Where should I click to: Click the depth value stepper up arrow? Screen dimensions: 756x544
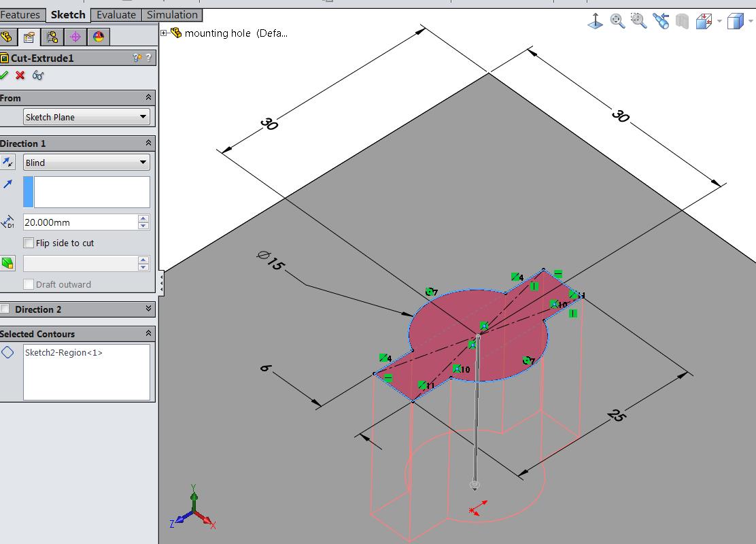144,218
